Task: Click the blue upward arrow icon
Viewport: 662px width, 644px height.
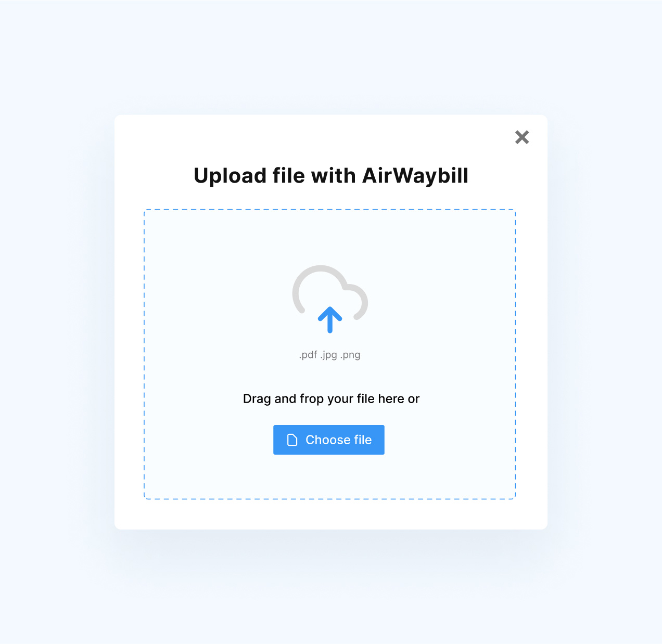Action: [330, 320]
